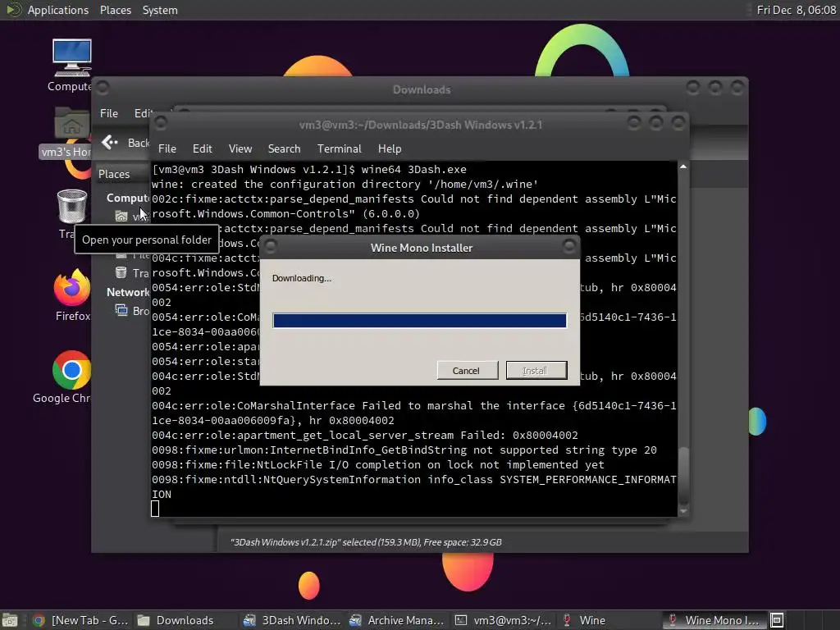Screen dimensions: 840x630
Task: Click the terminal scrollbar down arrow
Action: click(x=683, y=512)
